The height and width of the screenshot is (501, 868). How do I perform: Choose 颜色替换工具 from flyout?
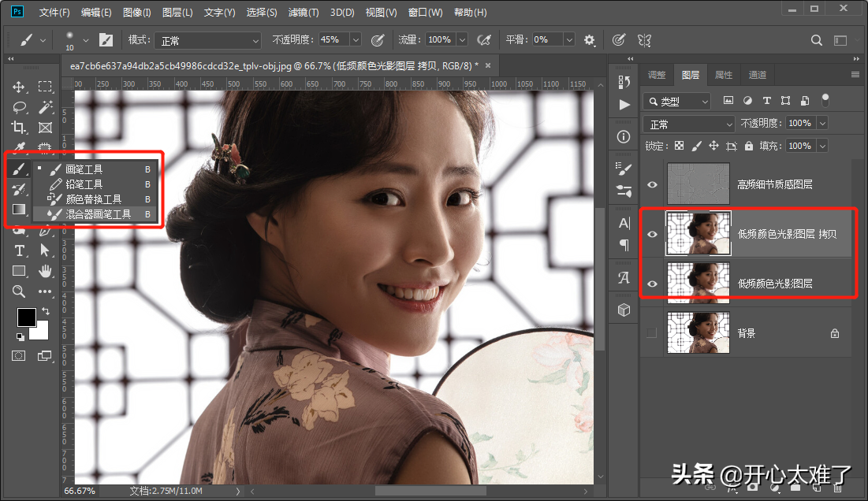click(x=95, y=199)
